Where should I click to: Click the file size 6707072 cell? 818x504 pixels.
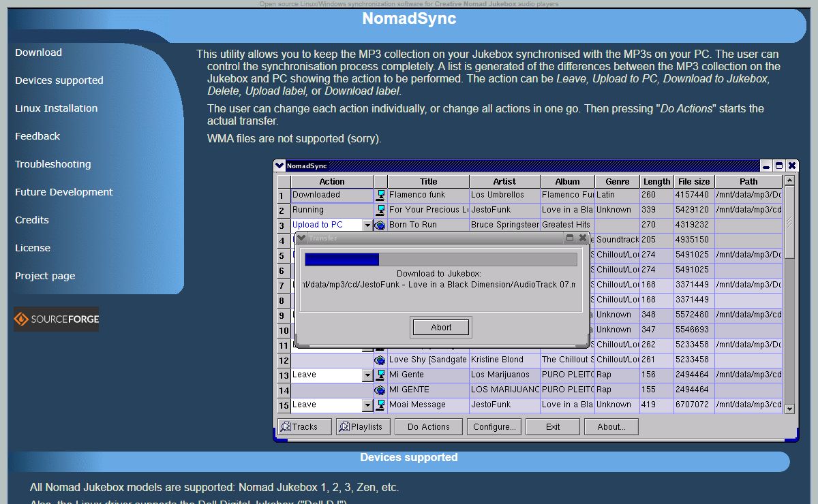[x=694, y=405]
